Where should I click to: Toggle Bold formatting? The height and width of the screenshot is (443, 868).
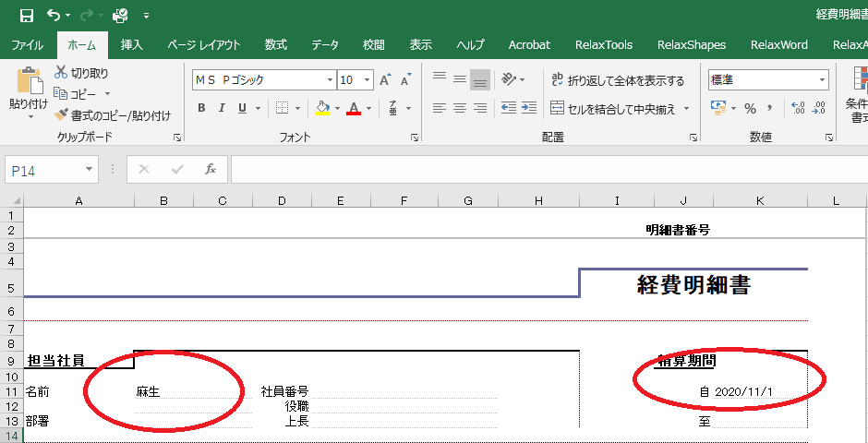(x=201, y=108)
